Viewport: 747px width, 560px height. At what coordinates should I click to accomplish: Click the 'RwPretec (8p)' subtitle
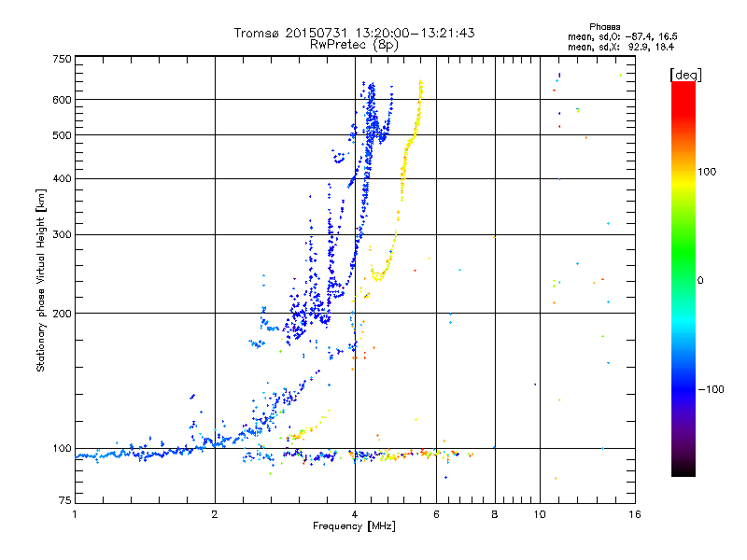click(x=354, y=45)
